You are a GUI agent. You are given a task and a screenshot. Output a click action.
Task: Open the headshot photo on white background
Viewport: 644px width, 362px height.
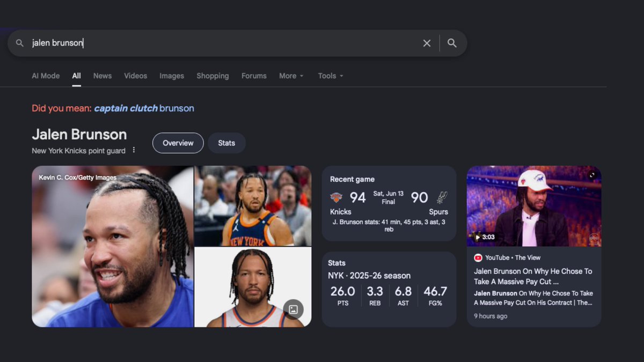(x=253, y=287)
